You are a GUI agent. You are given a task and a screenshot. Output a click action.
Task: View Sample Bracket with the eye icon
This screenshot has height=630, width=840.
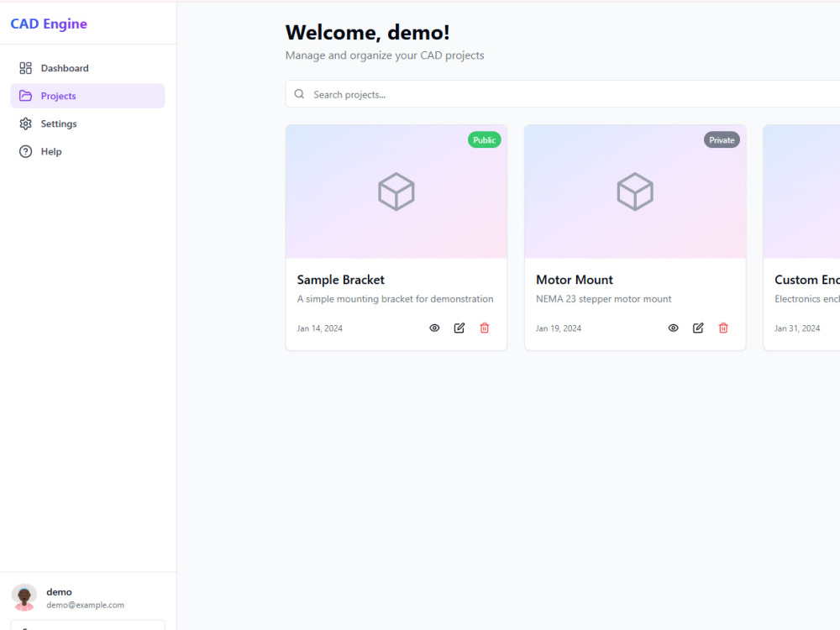pyautogui.click(x=434, y=328)
